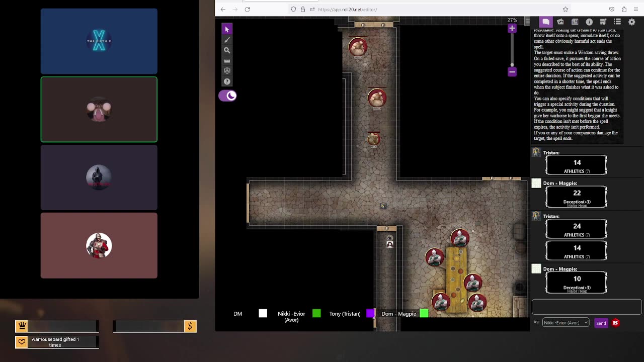644x362 pixels.
Task: View the padlock site security info
Action: click(x=303, y=9)
